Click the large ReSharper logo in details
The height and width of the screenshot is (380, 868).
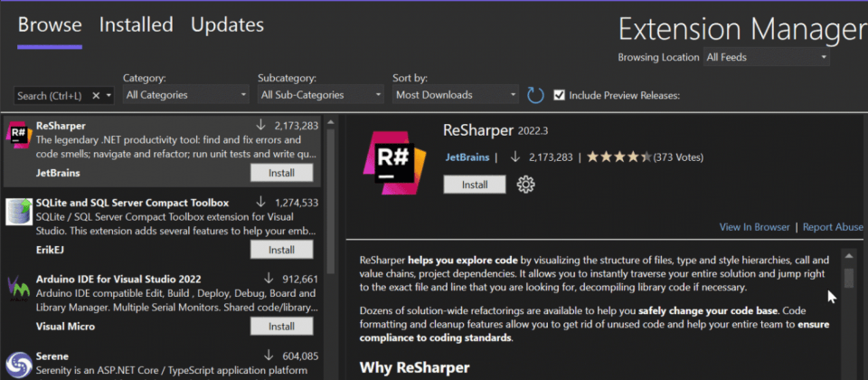tap(395, 163)
